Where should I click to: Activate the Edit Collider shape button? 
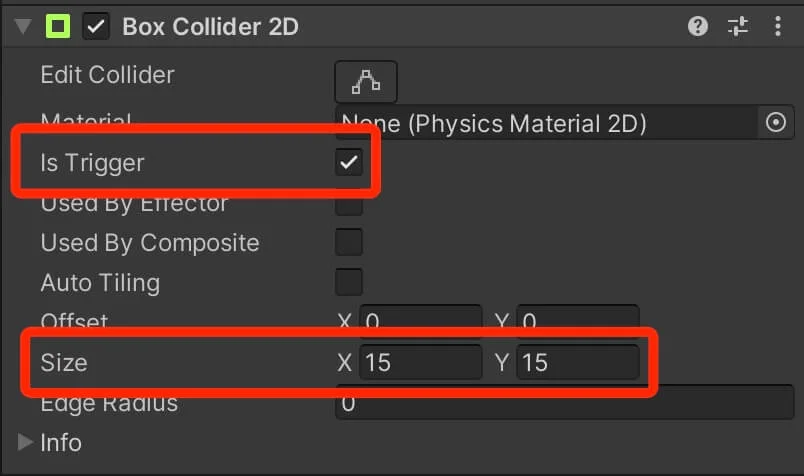pyautogui.click(x=366, y=82)
